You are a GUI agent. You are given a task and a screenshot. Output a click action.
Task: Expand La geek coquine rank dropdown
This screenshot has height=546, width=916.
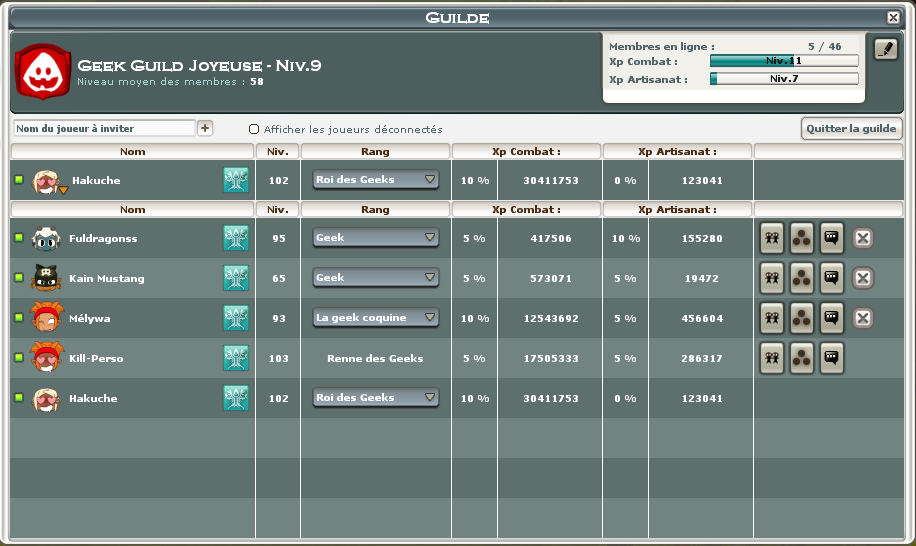[x=376, y=318]
